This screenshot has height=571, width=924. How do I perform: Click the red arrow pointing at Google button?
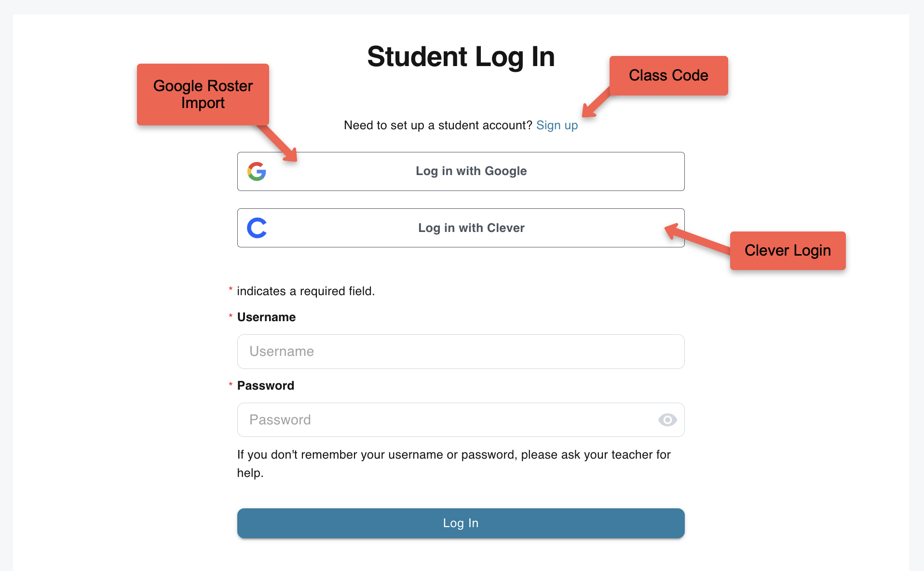pos(277,143)
